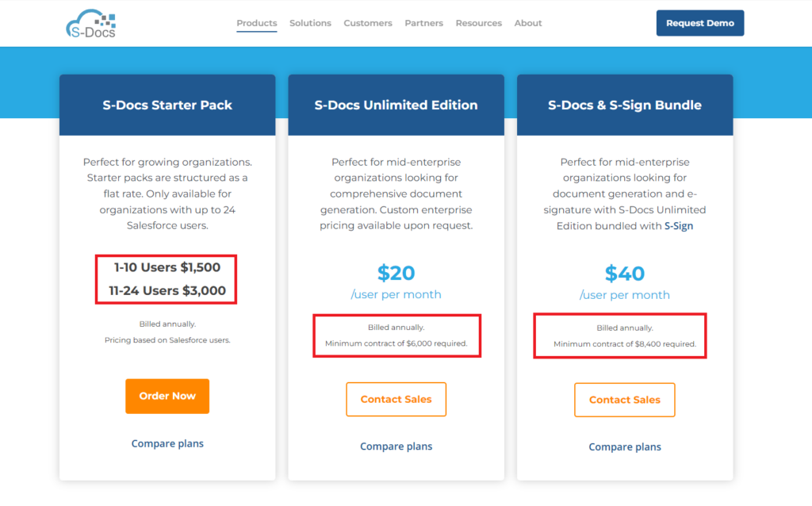The width and height of the screenshot is (812, 506).
Task: Open the Customers menu
Action: click(368, 23)
